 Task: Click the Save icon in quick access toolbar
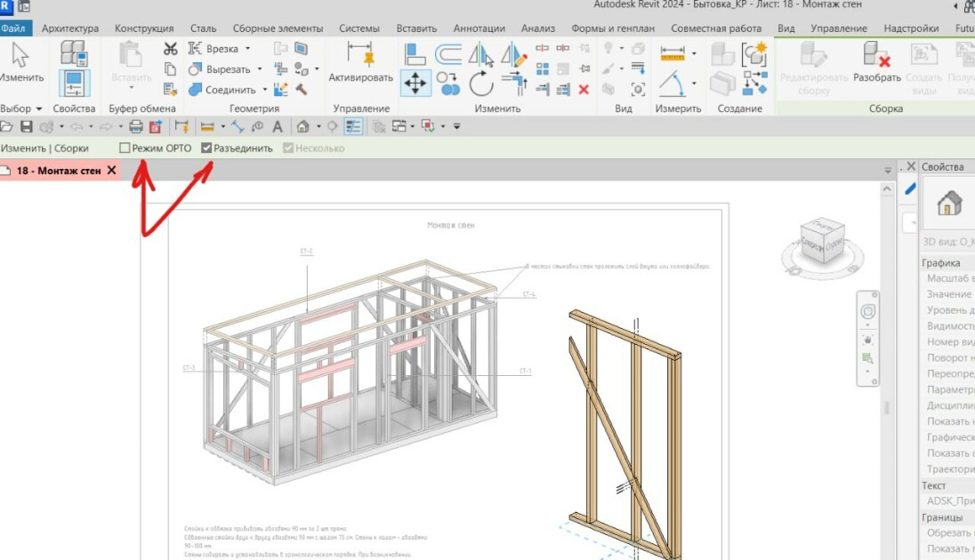tap(26, 127)
